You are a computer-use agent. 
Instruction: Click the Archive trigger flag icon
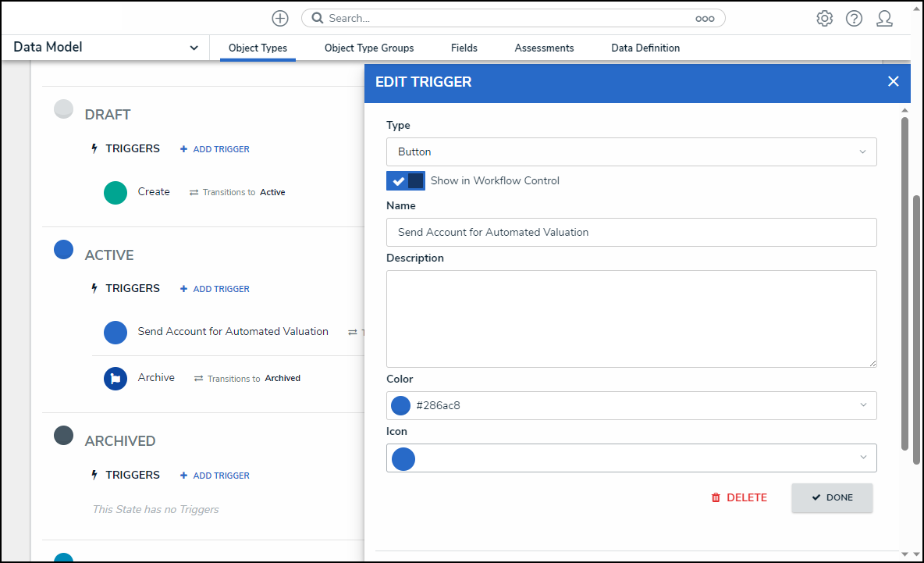[x=115, y=379]
